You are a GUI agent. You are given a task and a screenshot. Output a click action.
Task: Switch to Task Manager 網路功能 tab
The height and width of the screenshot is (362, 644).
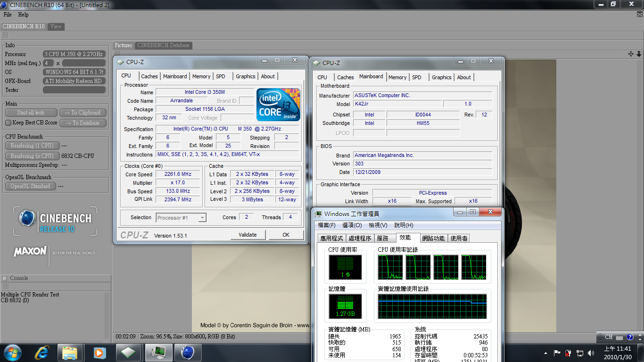click(x=433, y=239)
